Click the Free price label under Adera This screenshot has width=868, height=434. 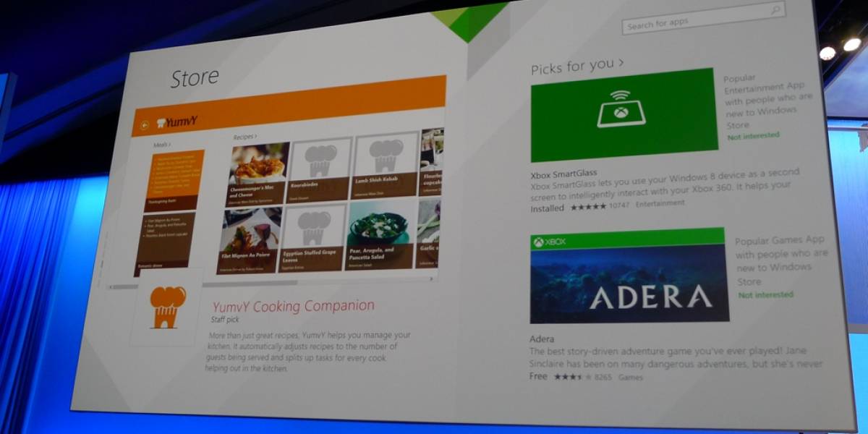[539, 377]
